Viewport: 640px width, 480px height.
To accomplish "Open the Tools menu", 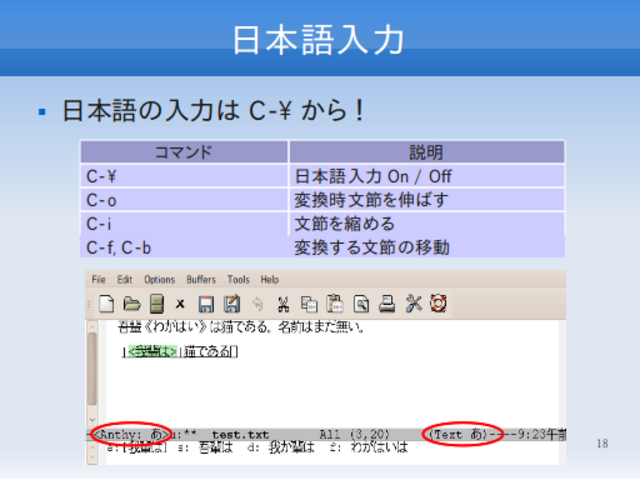I will (x=238, y=280).
